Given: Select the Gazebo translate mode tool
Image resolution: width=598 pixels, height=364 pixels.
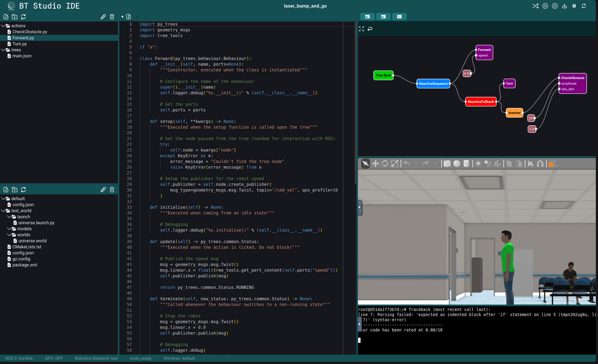Looking at the screenshot, I should click(375, 164).
